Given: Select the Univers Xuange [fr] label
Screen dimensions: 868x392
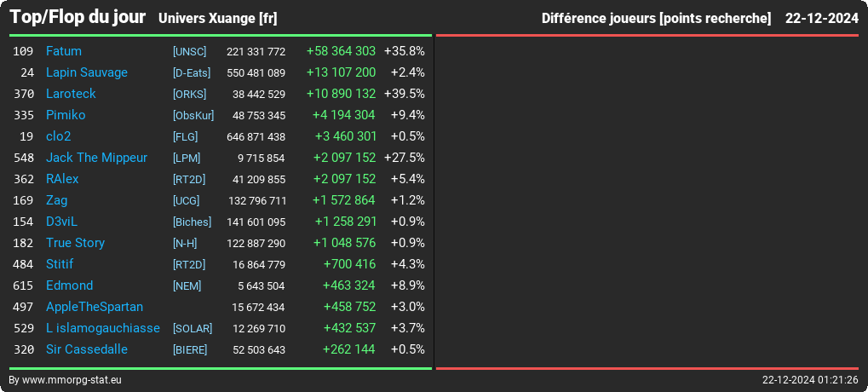Looking at the screenshot, I should pyautogui.click(x=217, y=19).
